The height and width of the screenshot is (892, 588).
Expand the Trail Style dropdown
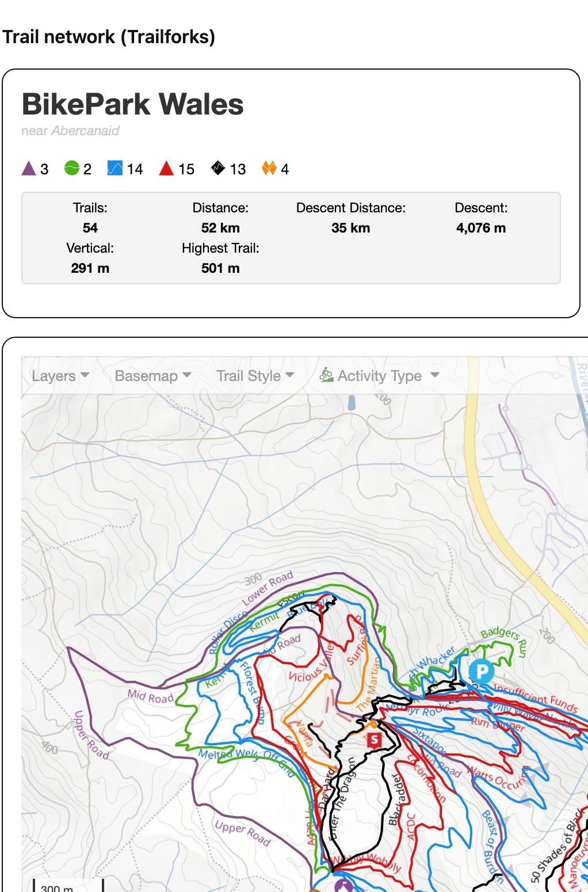coord(255,376)
